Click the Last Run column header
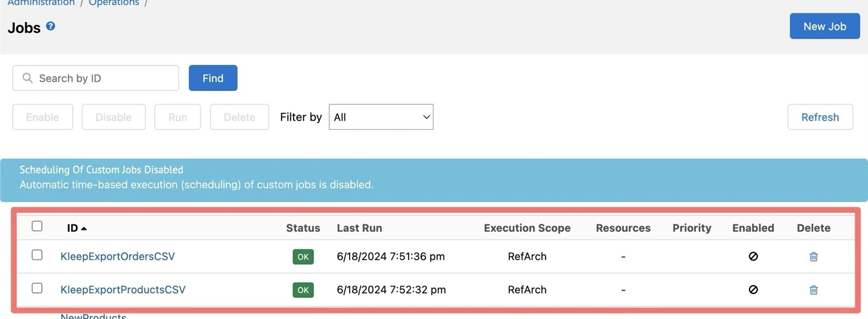Viewport: 868px width, 319px height. 359,228
